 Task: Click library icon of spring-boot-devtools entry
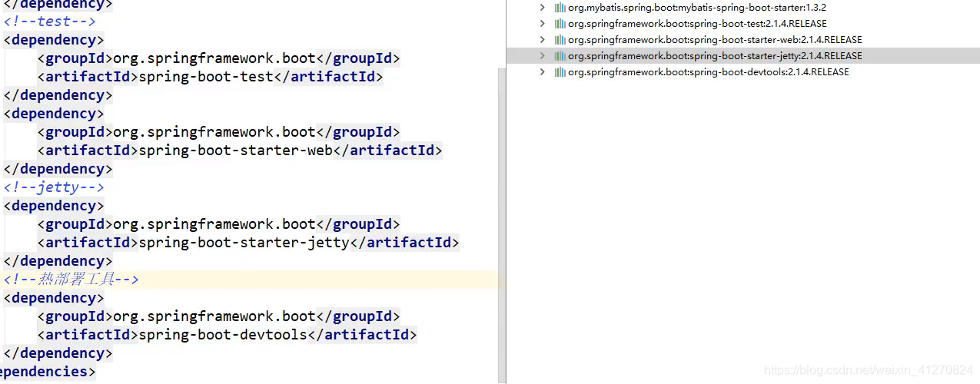(x=560, y=72)
